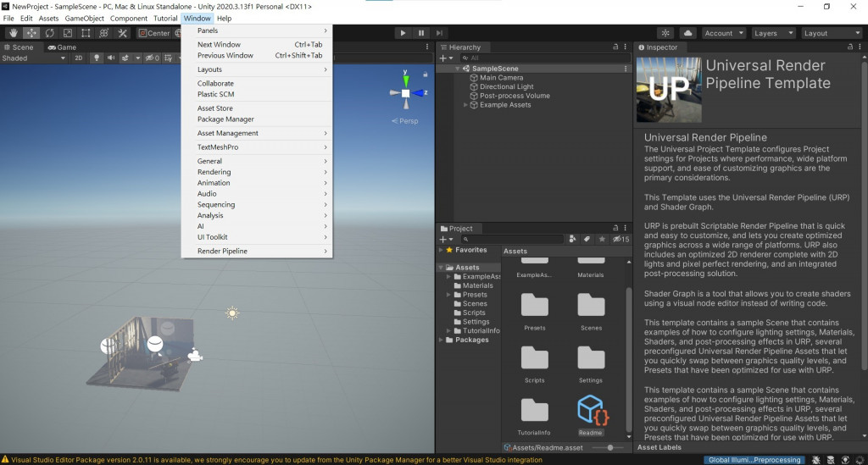Select the Hand tool
Screen dimensions: 868x465
point(14,33)
